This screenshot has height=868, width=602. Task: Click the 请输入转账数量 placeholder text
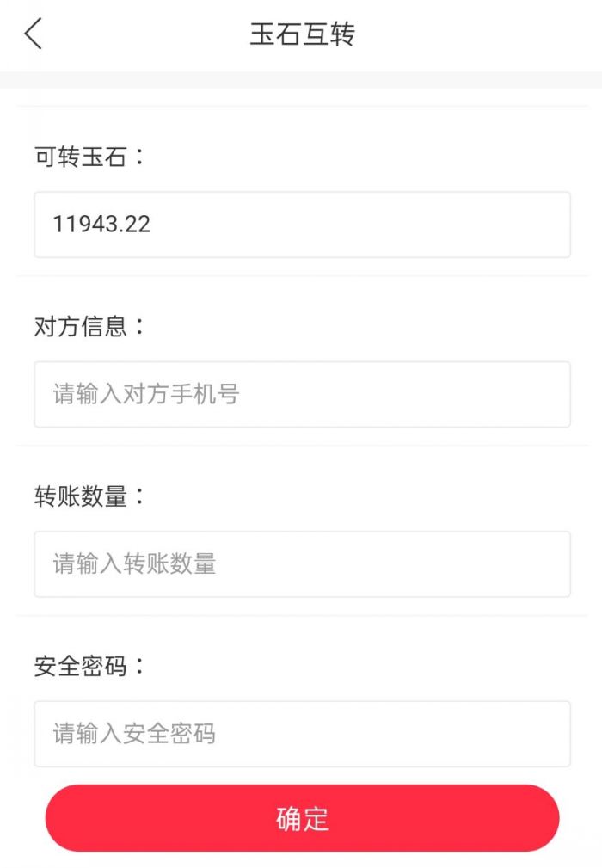(x=135, y=564)
